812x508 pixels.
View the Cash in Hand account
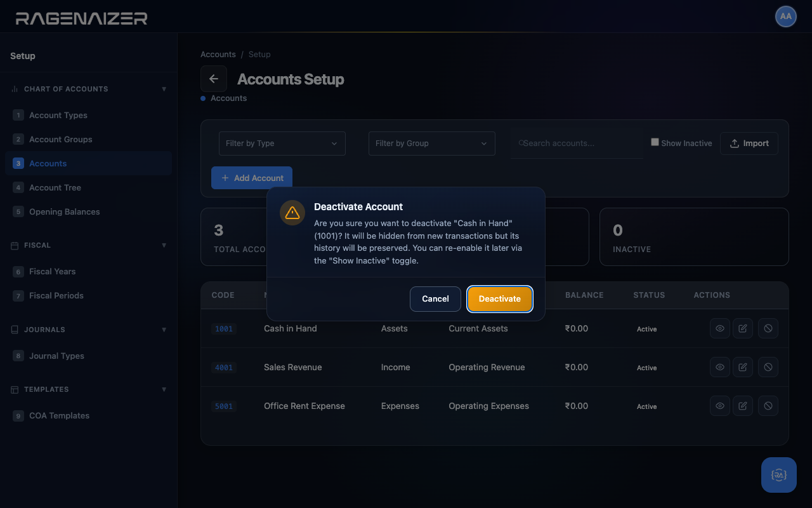(720, 329)
